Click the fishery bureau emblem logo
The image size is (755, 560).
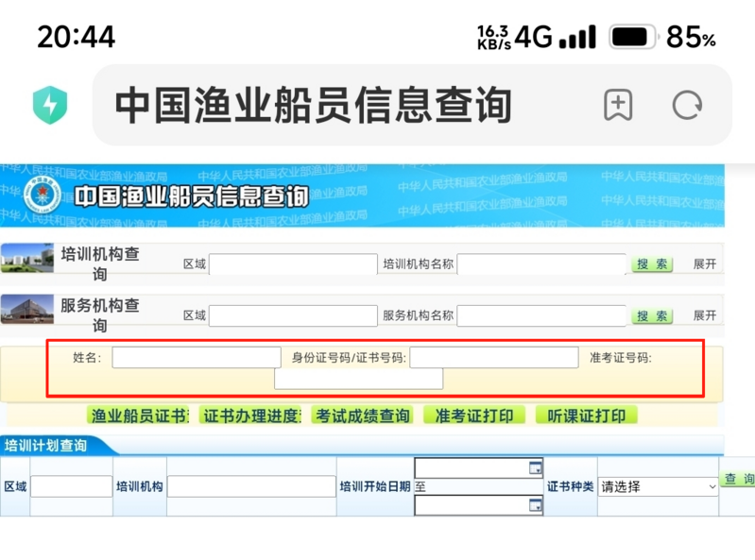tap(43, 195)
